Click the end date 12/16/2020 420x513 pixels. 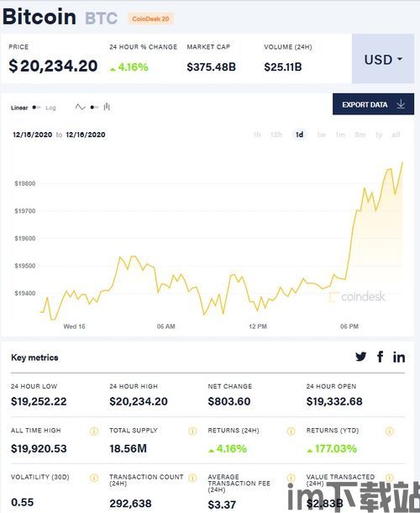(x=86, y=135)
